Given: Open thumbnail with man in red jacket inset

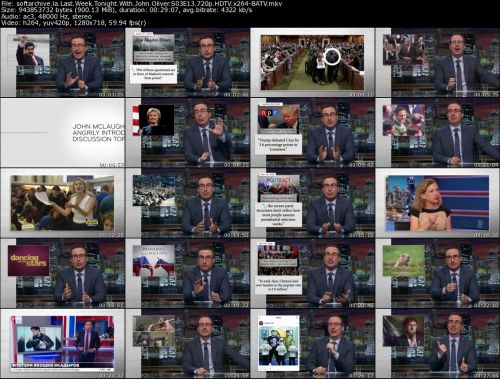Looking at the screenshot, I should (62, 62).
